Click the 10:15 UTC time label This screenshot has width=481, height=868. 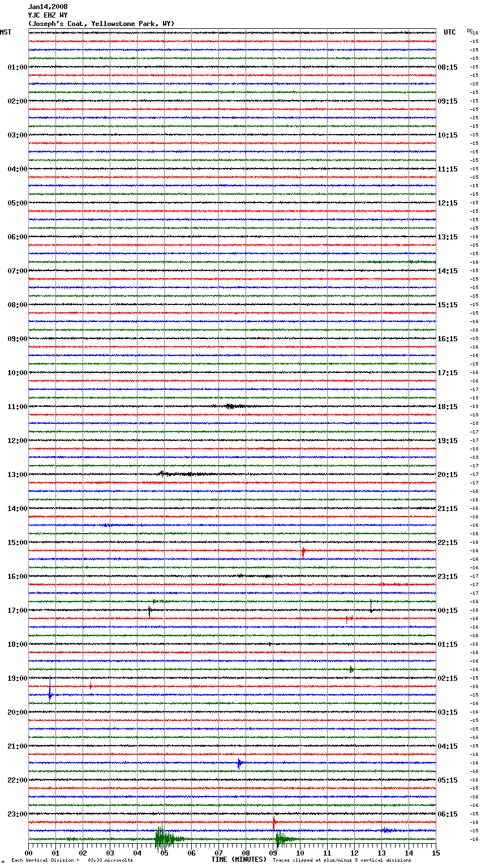tap(448, 135)
